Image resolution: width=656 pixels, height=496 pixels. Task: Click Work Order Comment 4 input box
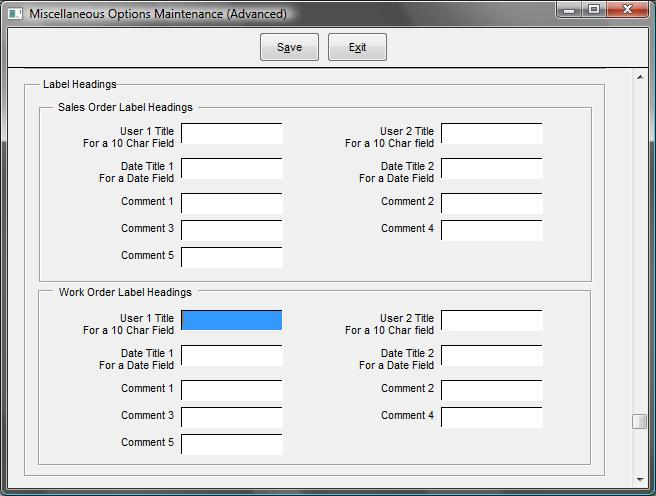click(492, 417)
